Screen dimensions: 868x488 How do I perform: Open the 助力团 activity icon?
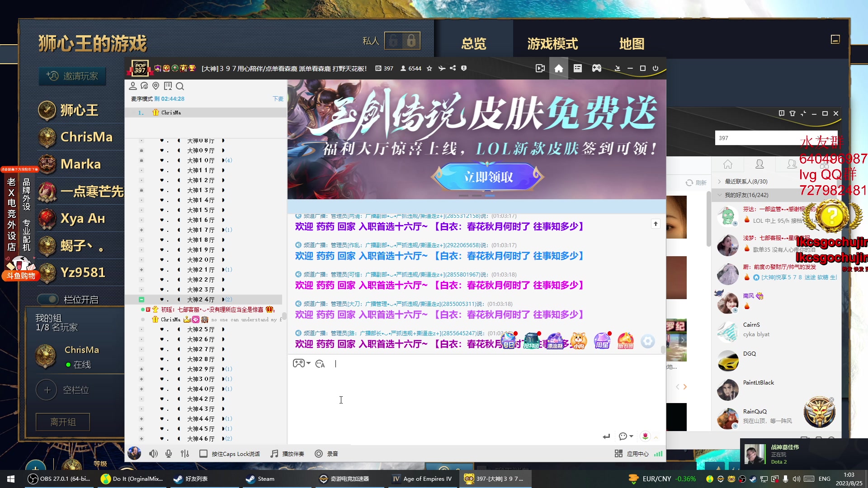pos(625,341)
